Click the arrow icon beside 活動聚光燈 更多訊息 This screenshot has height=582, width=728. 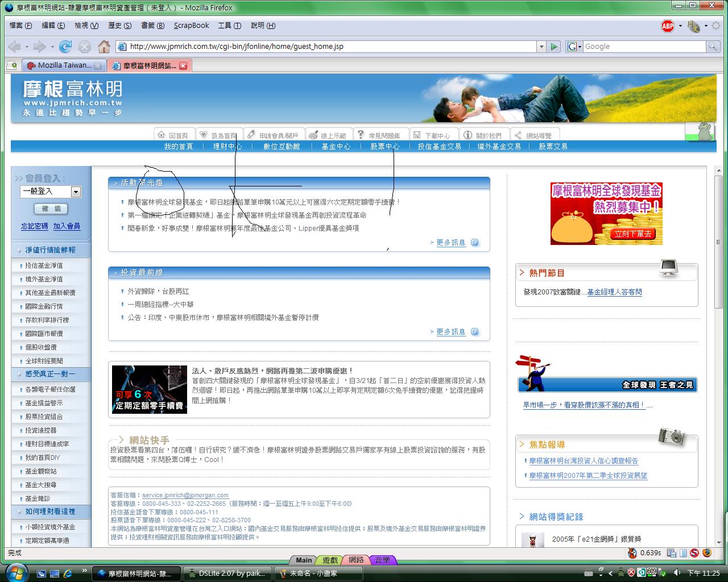pos(475,243)
